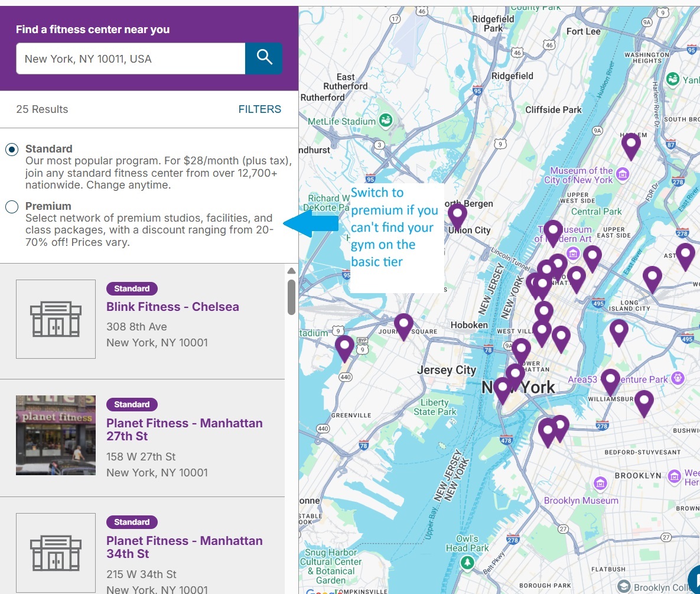
Task: Click the Area53 Adventure Park purple icon
Action: 678,378
